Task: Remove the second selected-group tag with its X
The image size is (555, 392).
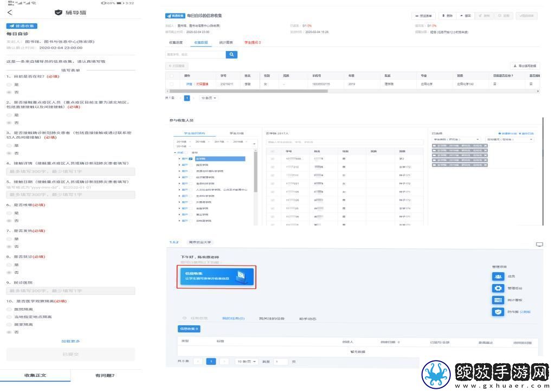Action: (x=486, y=151)
